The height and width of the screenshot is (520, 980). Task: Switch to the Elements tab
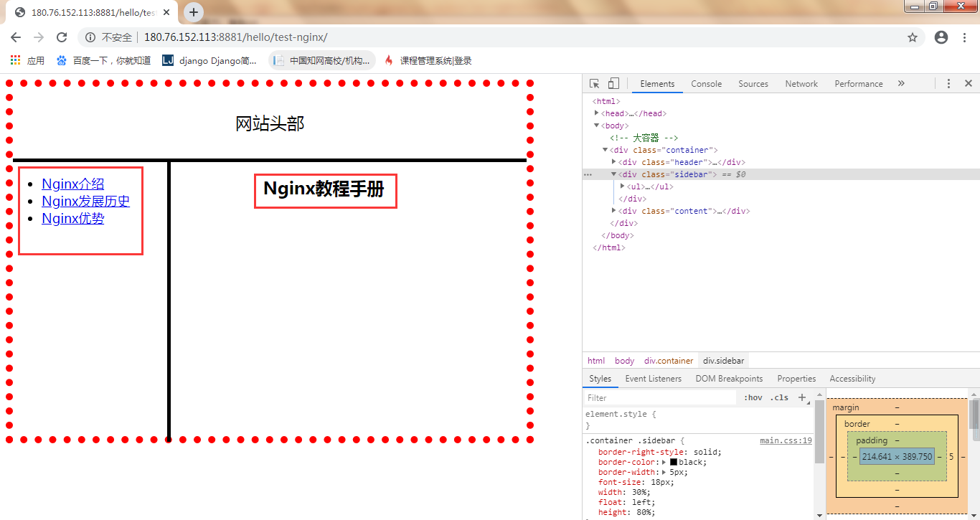tap(657, 84)
